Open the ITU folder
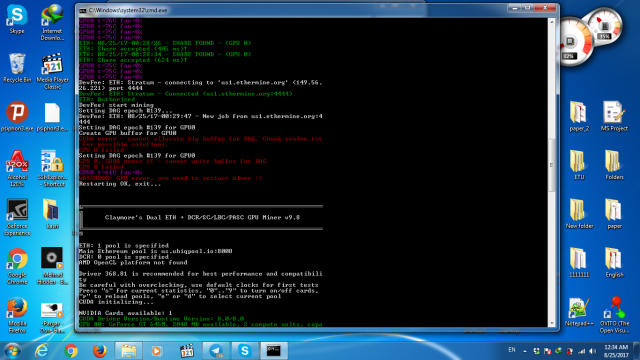Image resolution: width=640 pixels, height=360 pixels. click(x=579, y=165)
